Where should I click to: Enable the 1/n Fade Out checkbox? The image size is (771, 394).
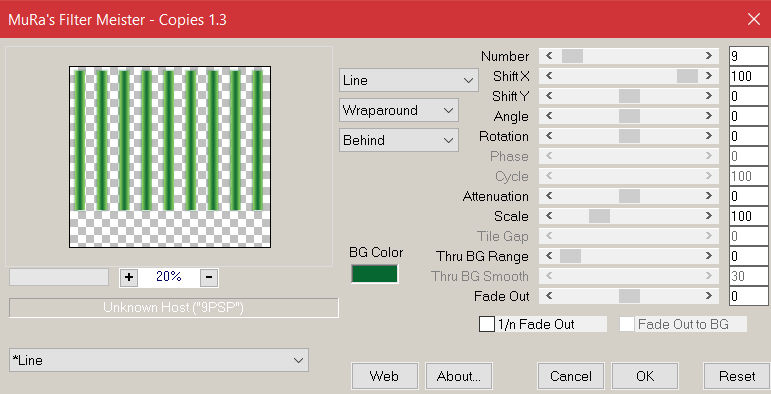[487, 324]
